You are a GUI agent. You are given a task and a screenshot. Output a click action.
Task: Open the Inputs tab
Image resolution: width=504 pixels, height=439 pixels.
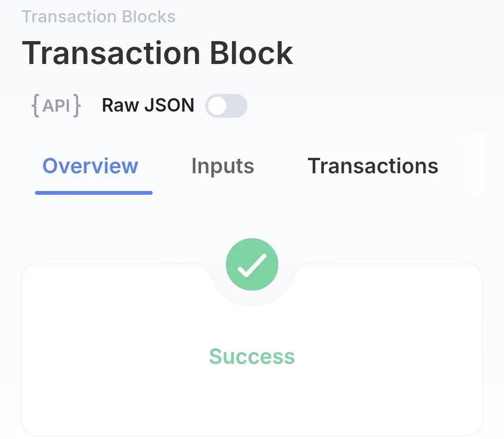pos(223,166)
